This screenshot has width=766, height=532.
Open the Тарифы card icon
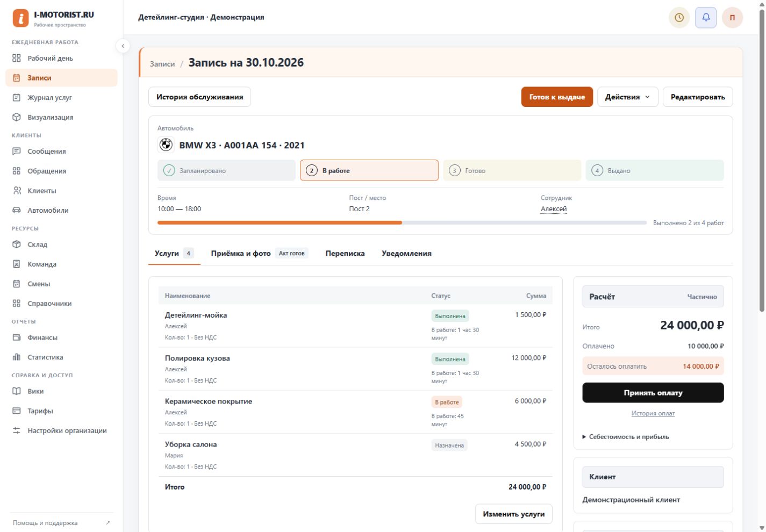point(17,411)
